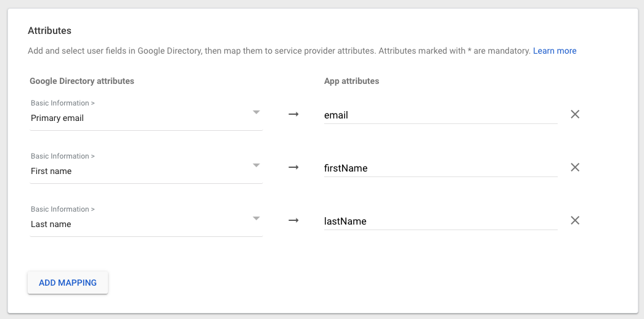This screenshot has height=319, width=644.
Task: Click the arrow icon pointing to email
Action: click(293, 114)
